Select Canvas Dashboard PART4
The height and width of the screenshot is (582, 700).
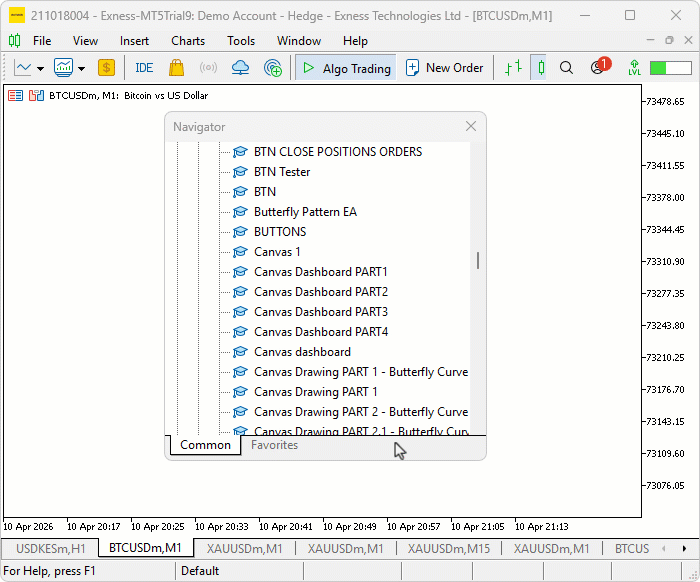321,332
